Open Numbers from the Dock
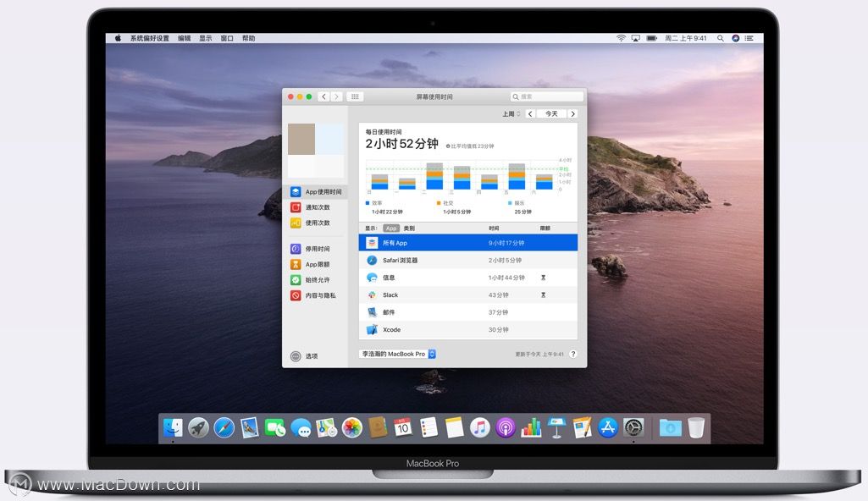Viewport: 868px width, 501px height. [531, 427]
